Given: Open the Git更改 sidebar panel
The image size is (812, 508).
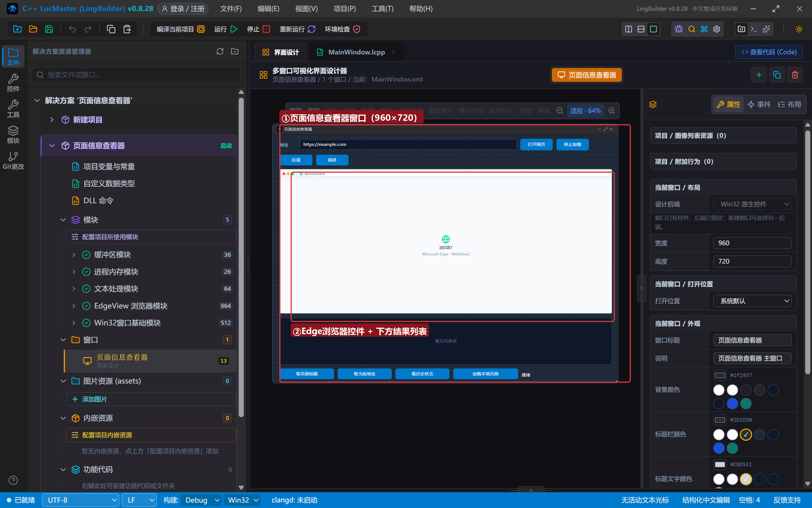Looking at the screenshot, I should (13, 160).
